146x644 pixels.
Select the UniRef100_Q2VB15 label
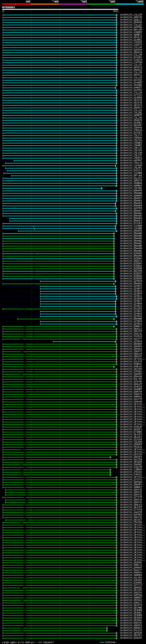pos(131,281)
